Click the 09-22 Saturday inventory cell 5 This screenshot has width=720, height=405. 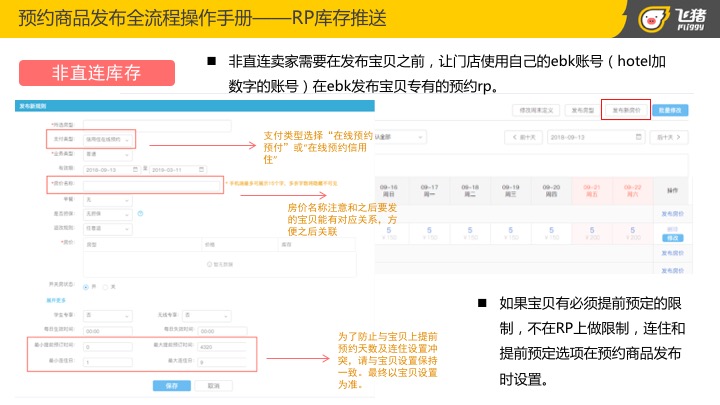pos(633,233)
